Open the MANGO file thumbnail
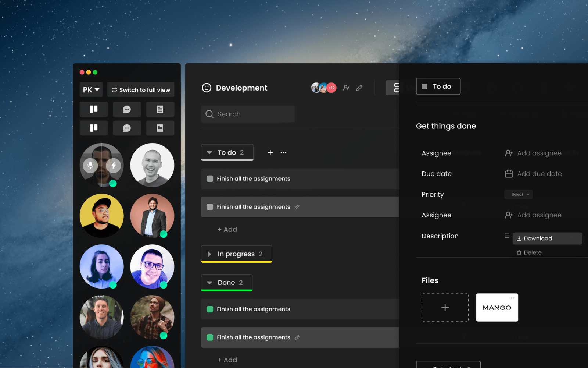 497,307
